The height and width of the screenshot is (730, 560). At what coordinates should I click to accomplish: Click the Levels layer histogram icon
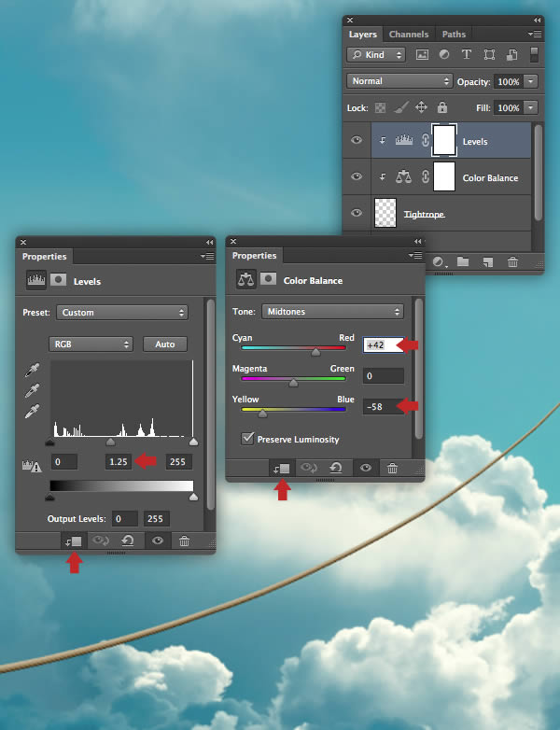[x=404, y=140]
